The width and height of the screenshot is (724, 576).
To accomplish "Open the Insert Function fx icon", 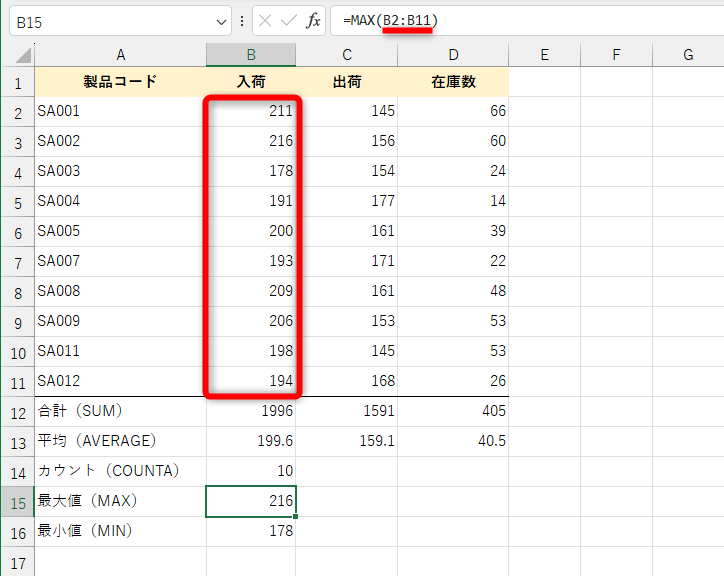I will click(x=313, y=21).
